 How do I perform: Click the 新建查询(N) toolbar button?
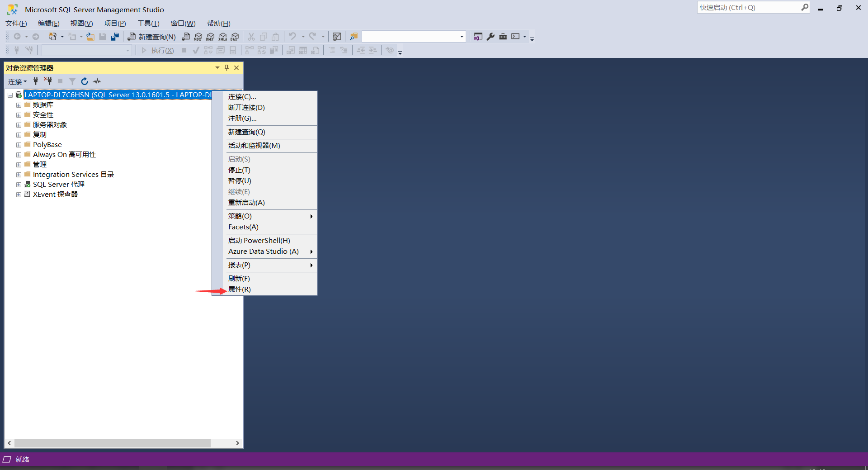tap(151, 37)
